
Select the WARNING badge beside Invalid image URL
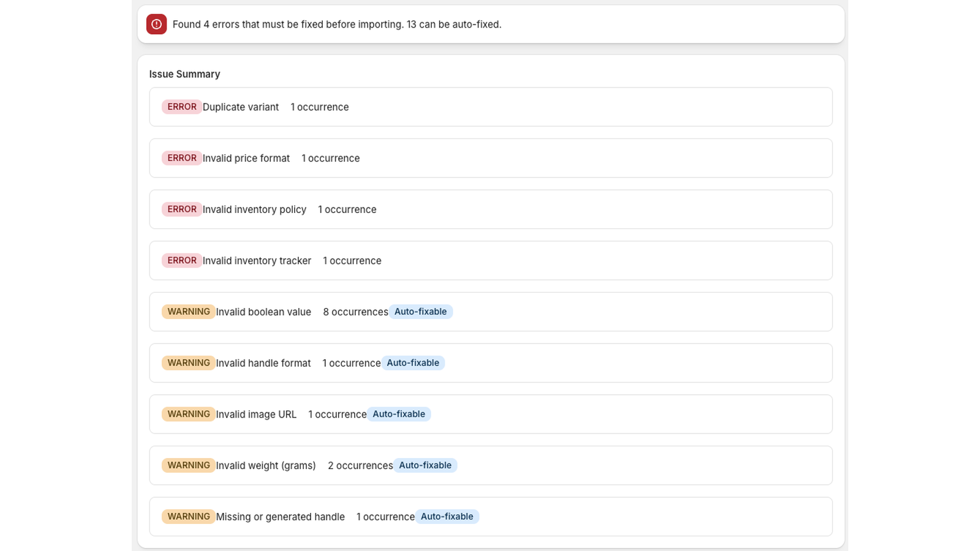188,414
